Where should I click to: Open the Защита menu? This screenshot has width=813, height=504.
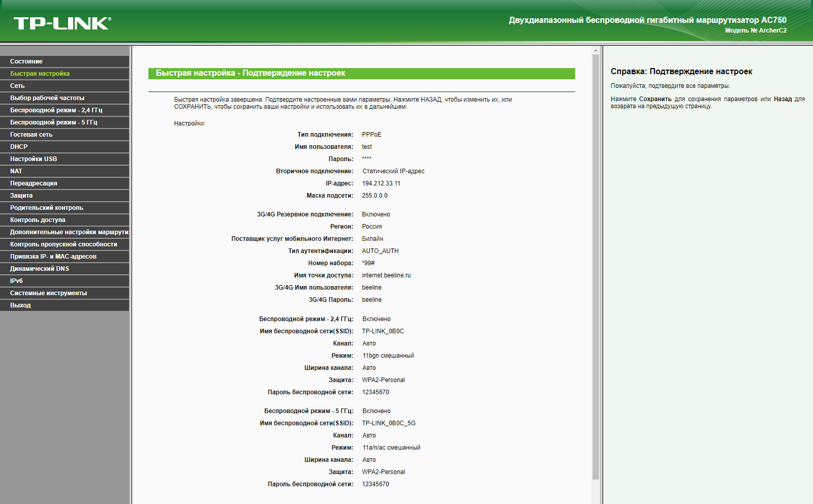[65, 196]
